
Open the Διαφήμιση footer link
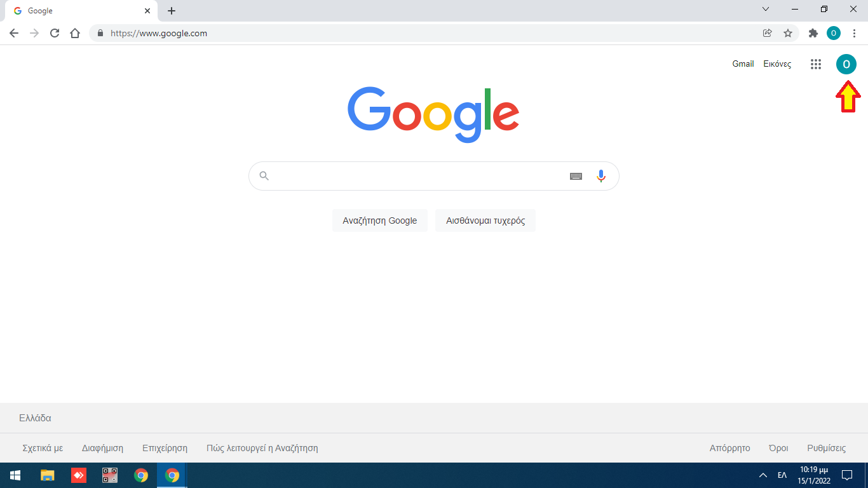click(102, 448)
